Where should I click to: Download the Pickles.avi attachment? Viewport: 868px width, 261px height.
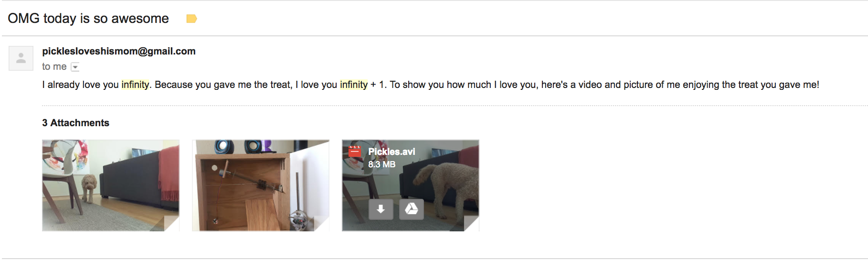(x=381, y=209)
